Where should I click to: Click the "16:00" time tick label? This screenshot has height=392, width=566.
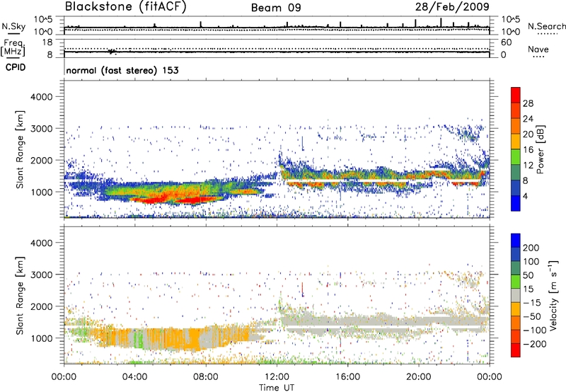[x=347, y=377]
